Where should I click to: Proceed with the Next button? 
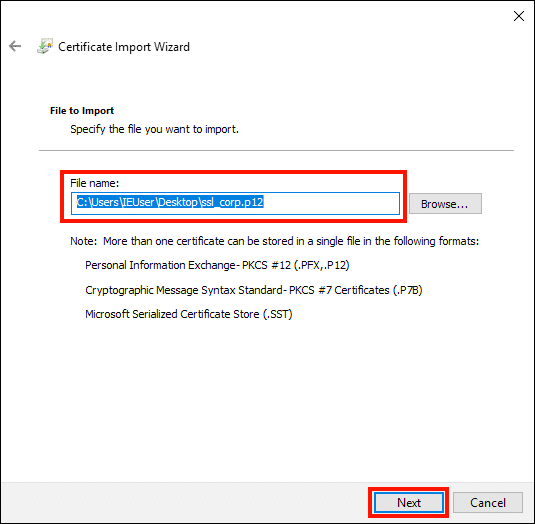pyautogui.click(x=409, y=503)
